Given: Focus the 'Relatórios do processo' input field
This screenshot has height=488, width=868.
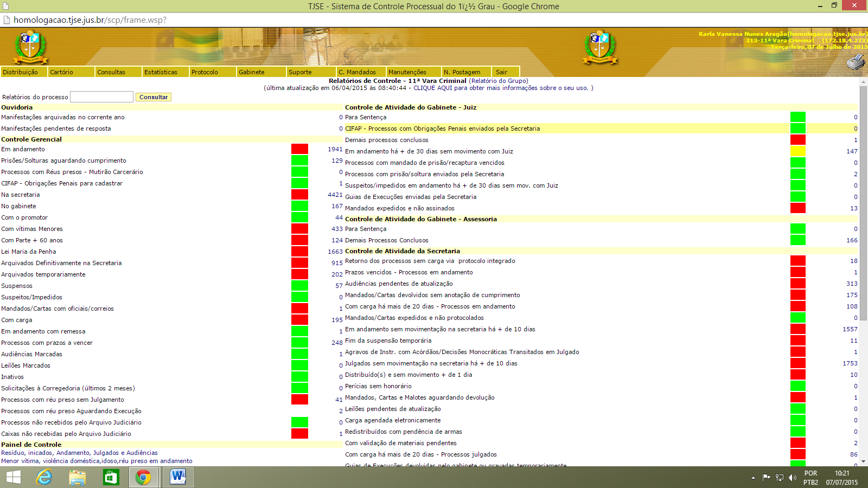Looking at the screenshot, I should coord(101,97).
